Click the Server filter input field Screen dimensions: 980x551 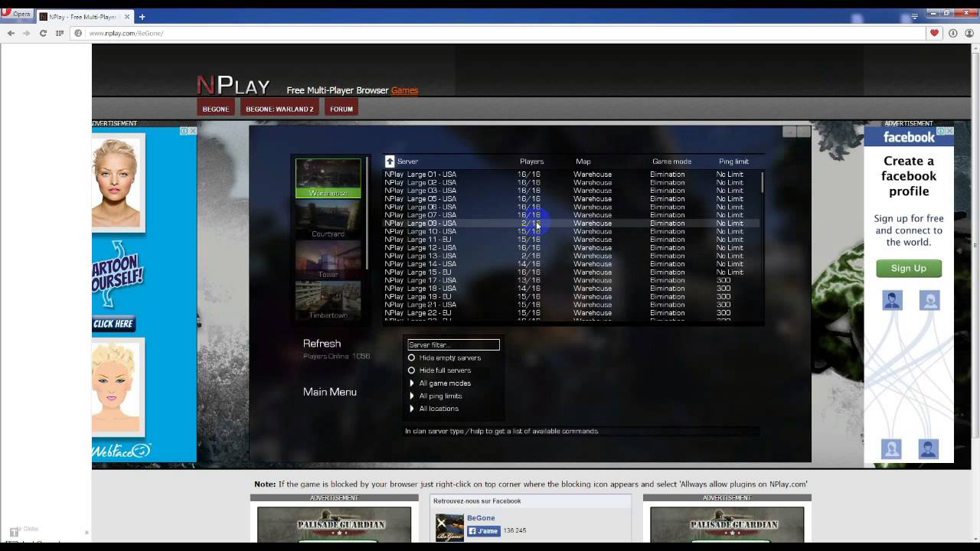[453, 345]
